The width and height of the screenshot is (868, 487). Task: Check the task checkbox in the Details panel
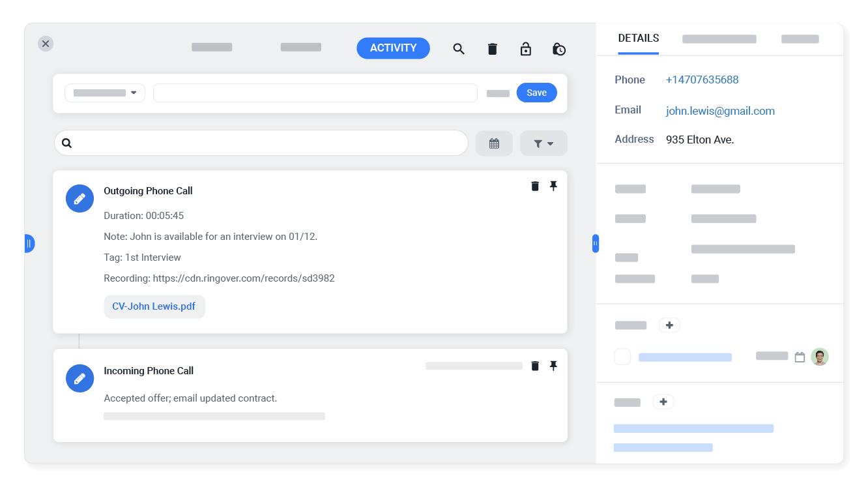point(622,357)
